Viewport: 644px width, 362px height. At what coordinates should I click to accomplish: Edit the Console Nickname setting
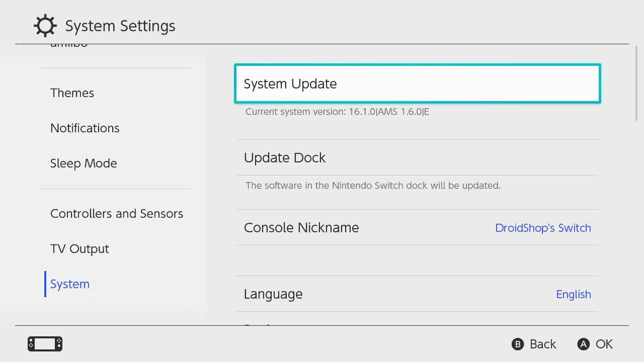(418, 227)
